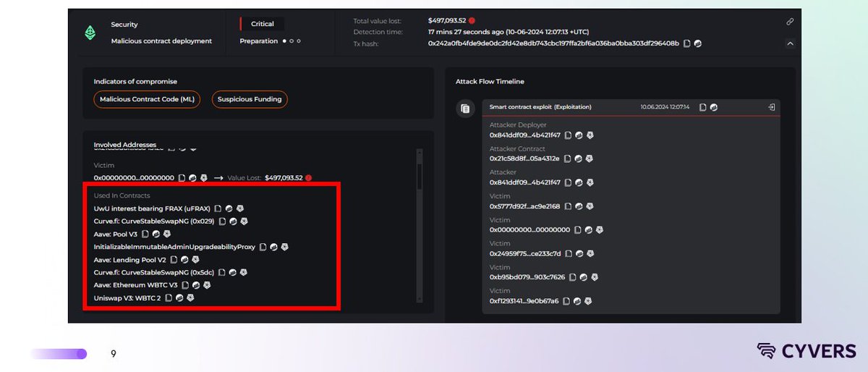Open Smart contract exploit event in explorer

(714, 107)
